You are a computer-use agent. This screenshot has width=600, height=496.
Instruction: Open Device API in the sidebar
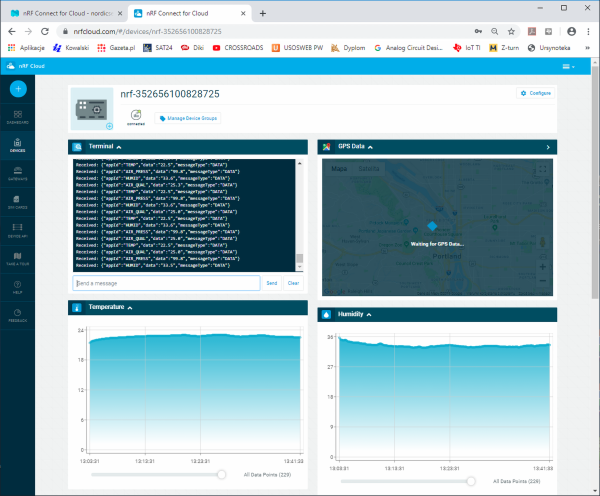18,232
